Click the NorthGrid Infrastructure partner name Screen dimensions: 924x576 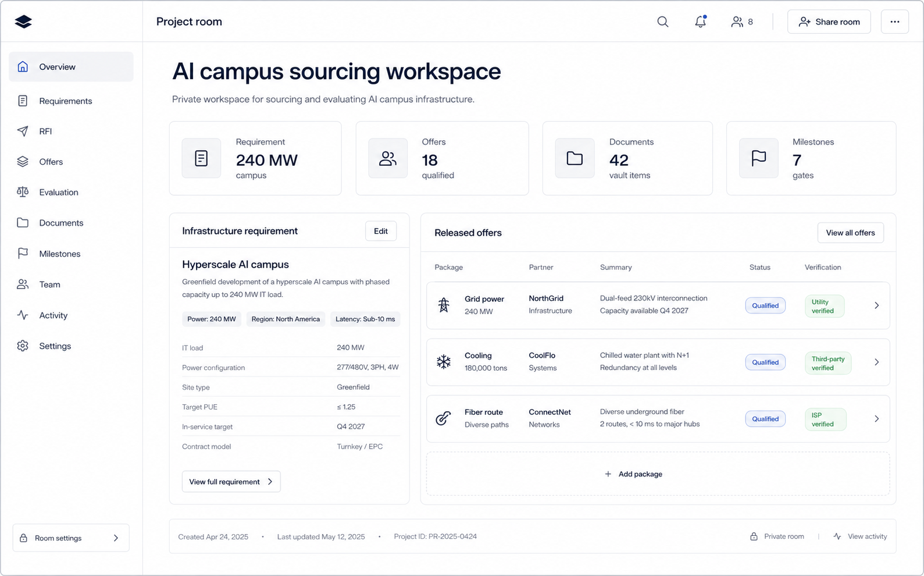click(551, 304)
